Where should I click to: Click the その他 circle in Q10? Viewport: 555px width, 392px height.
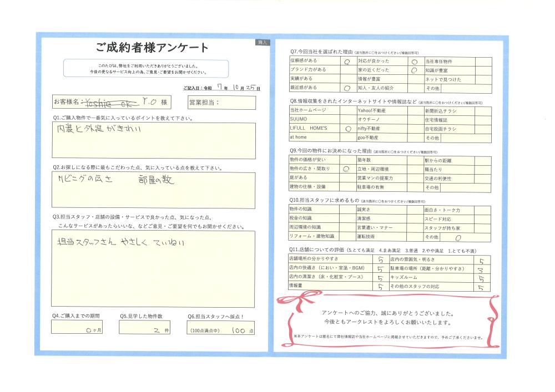point(458,237)
